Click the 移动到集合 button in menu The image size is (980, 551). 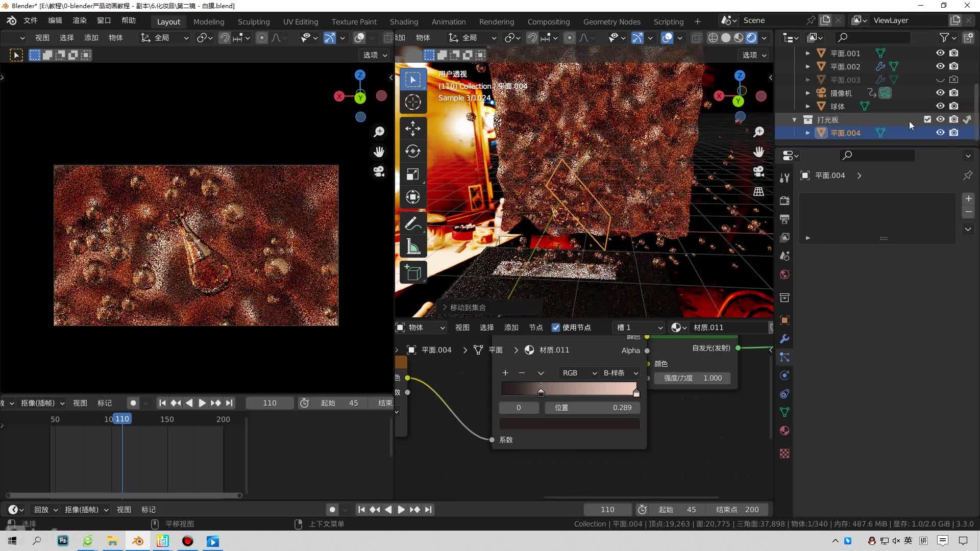[x=467, y=307]
